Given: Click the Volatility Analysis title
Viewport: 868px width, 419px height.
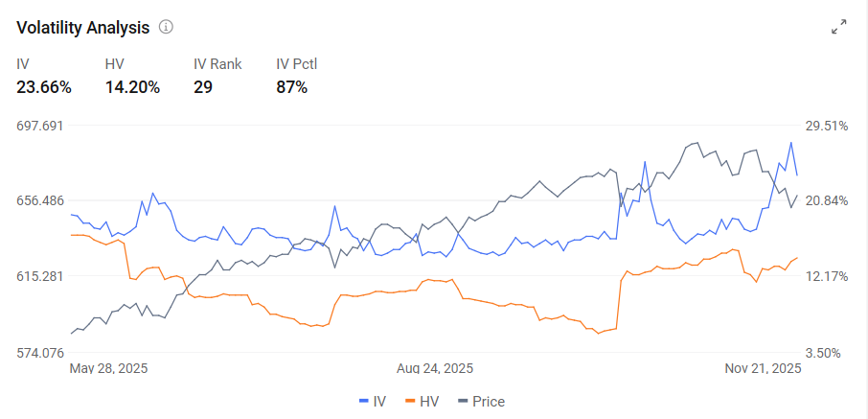Looking at the screenshot, I should pyautogui.click(x=83, y=28).
